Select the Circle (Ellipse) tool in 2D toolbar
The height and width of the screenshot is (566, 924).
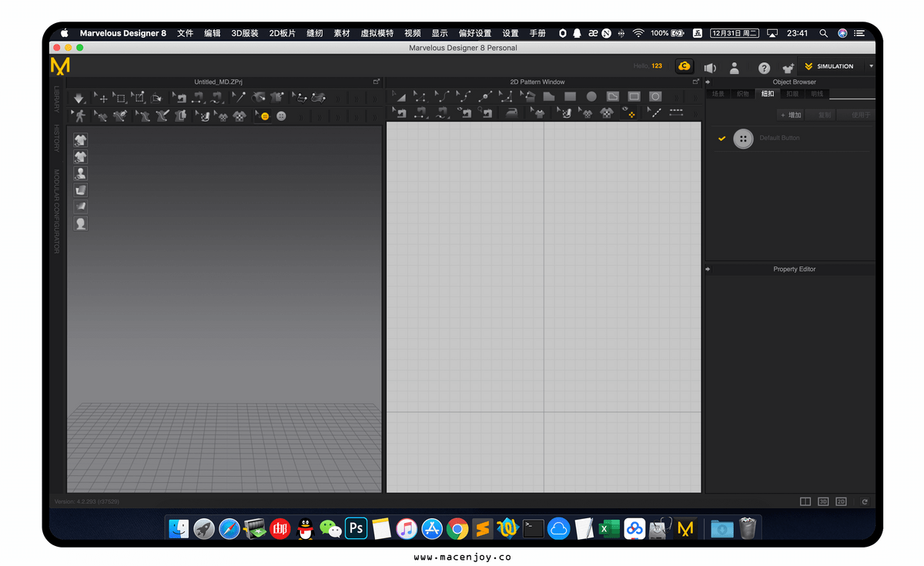[x=591, y=96]
